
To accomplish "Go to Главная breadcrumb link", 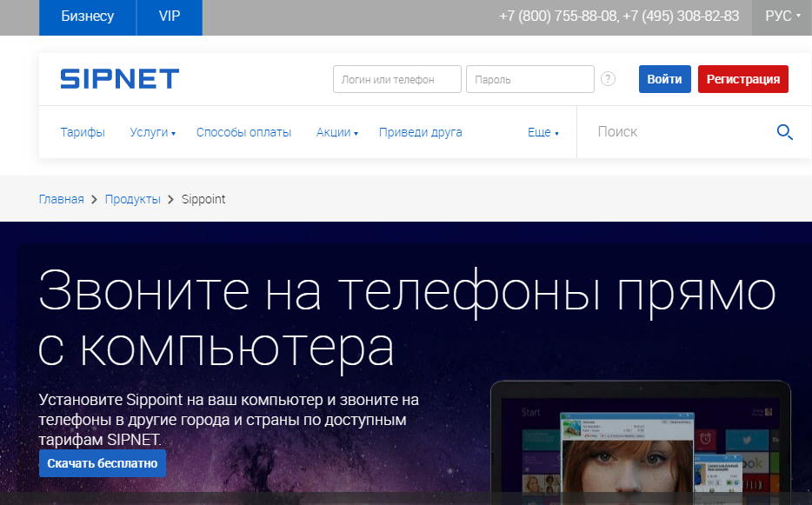I will tap(61, 199).
